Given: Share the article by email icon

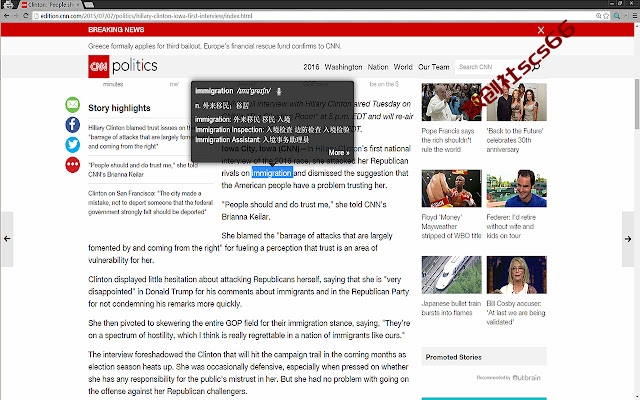Looking at the screenshot, I should click(x=73, y=105).
